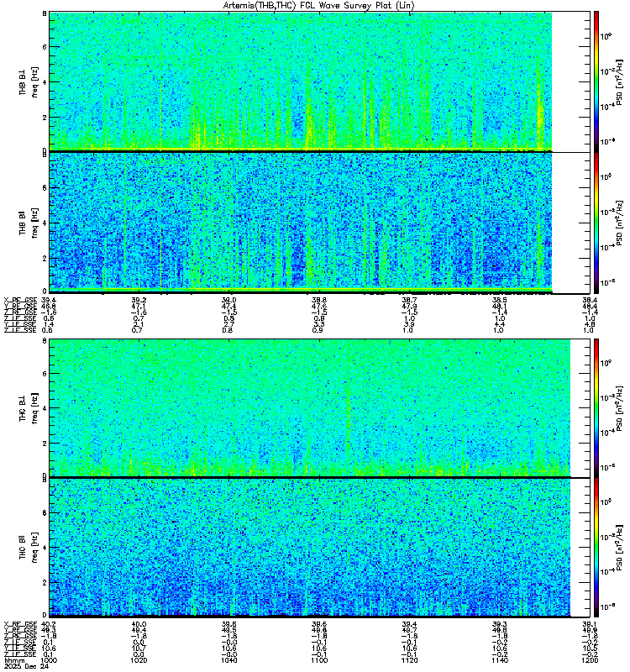Viewport: 630px width, 672px height.
Task: Click the X_RE_GSE label under the THB panels
Action: [x=20, y=300]
